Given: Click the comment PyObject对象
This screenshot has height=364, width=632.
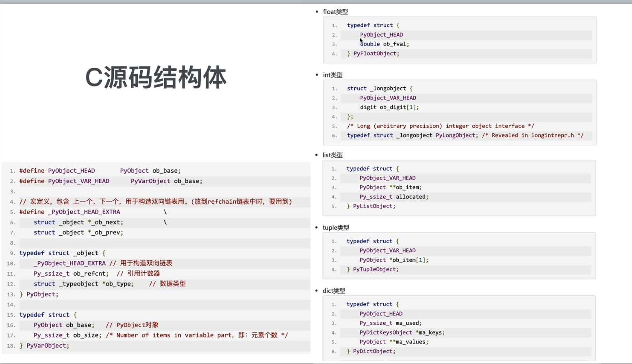Looking at the screenshot, I should (x=132, y=325).
